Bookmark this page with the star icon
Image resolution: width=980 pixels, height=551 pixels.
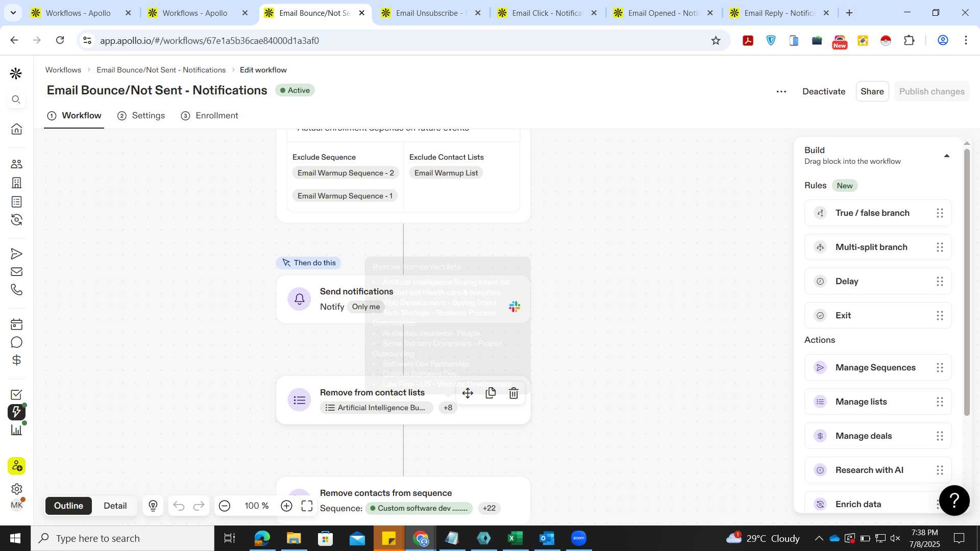click(716, 40)
